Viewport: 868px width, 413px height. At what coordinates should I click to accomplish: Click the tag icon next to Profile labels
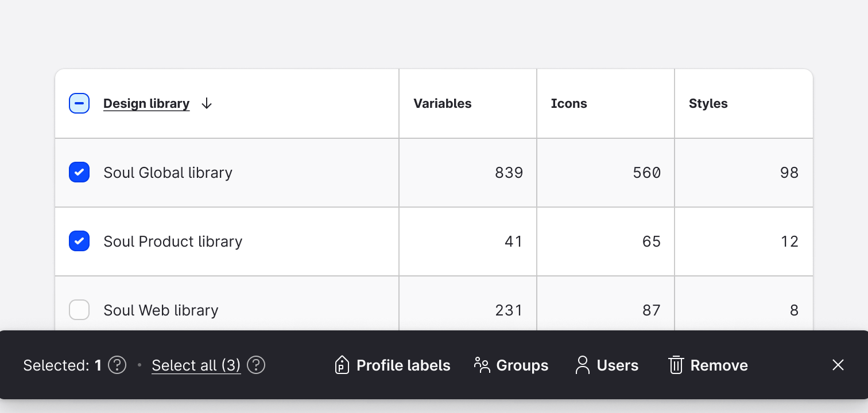pos(342,365)
